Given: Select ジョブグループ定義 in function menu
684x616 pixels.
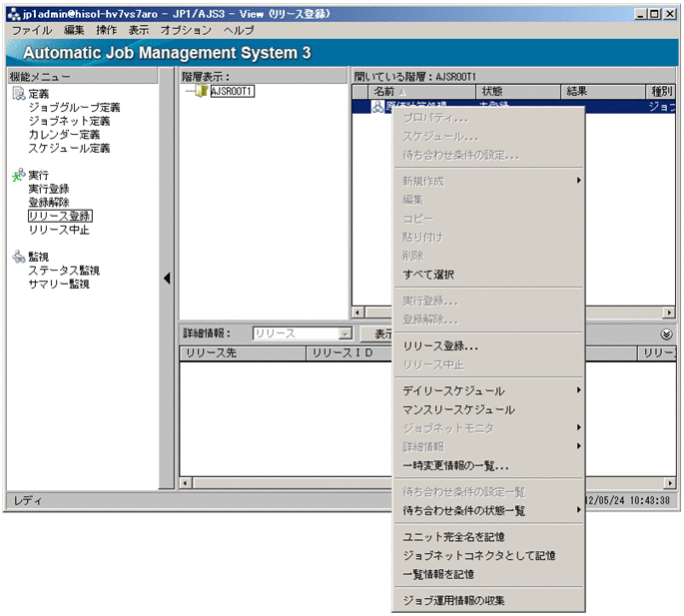Looking at the screenshot, I should point(74,107).
